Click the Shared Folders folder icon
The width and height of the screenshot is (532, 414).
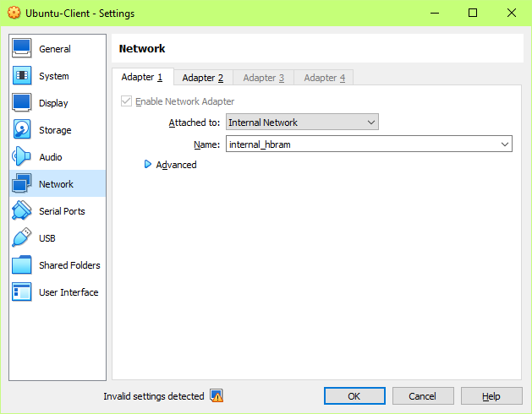tap(22, 264)
